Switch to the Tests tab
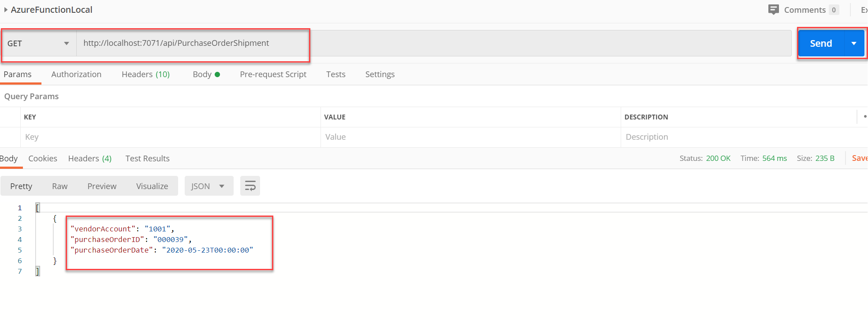The height and width of the screenshot is (320, 868). coord(335,74)
